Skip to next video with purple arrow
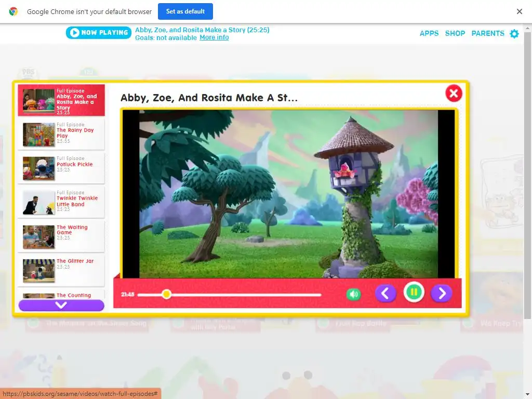532x399 pixels. tap(442, 293)
